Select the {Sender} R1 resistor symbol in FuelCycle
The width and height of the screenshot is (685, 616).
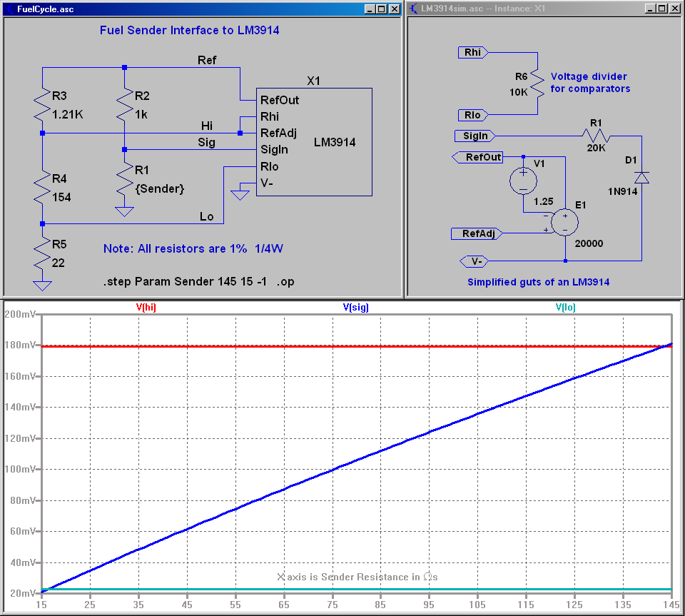[124, 178]
